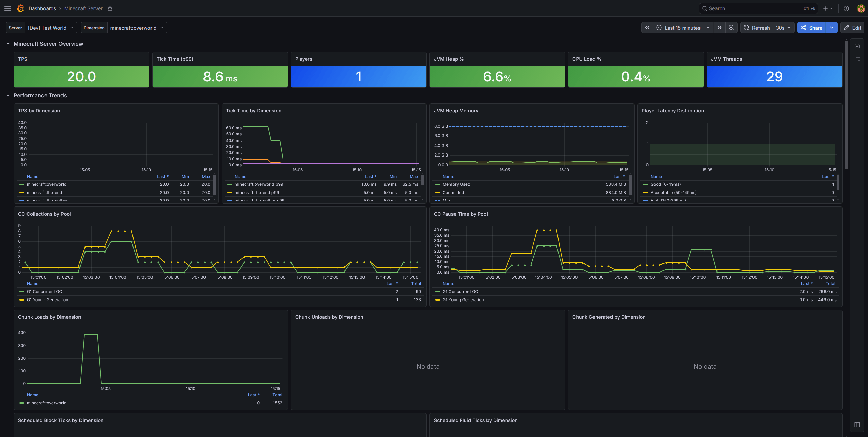Click minecraft:overworld color swatch in Chunk Loads legend
Screen dimensions: 868x437
point(22,403)
